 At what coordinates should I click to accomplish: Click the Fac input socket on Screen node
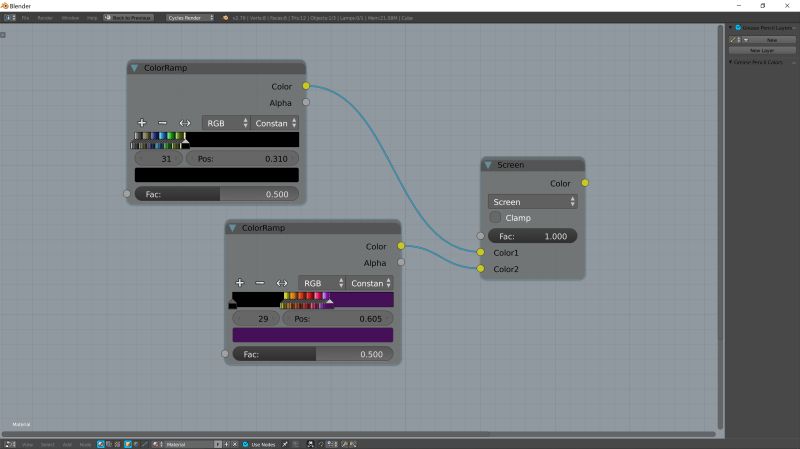[481, 236]
